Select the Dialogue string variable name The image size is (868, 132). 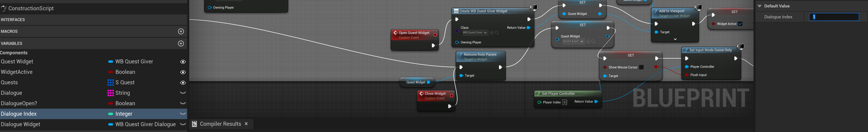[x=11, y=93]
